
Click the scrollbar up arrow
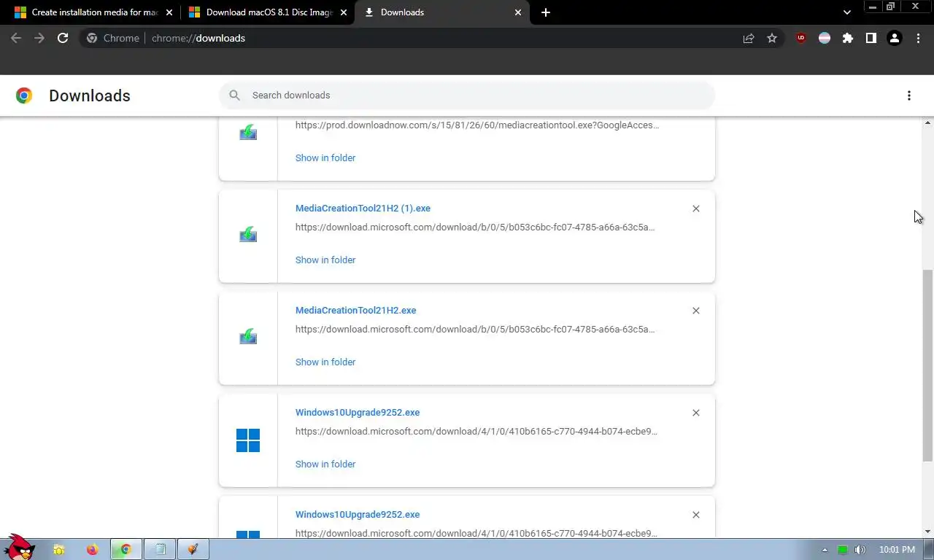click(927, 123)
